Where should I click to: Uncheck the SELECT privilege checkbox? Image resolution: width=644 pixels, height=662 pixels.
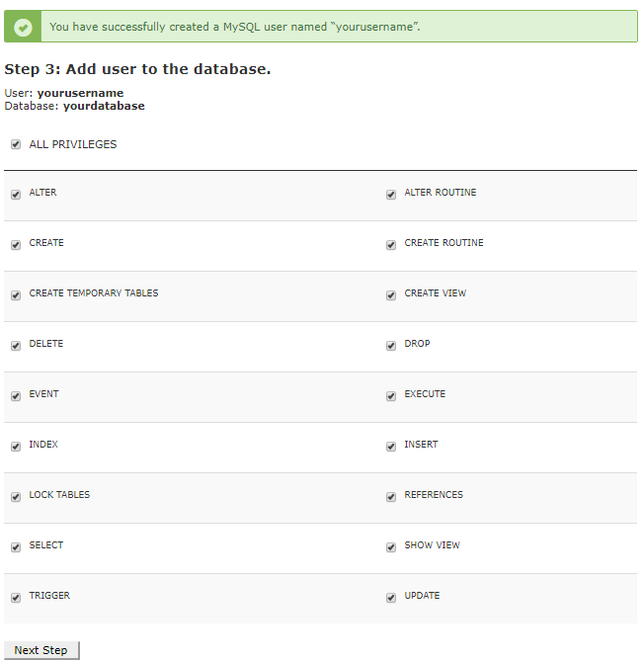pyautogui.click(x=16, y=547)
